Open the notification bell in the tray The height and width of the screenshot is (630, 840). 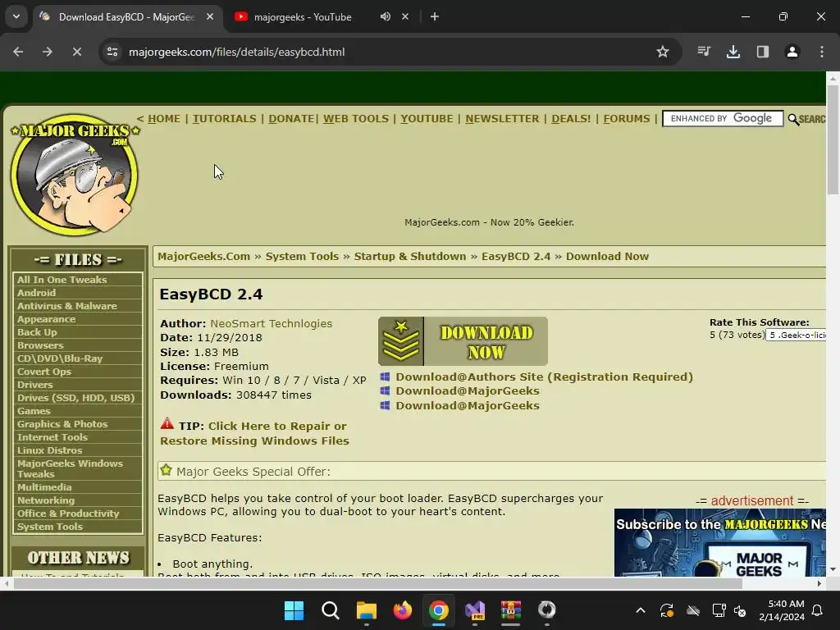[x=818, y=610]
